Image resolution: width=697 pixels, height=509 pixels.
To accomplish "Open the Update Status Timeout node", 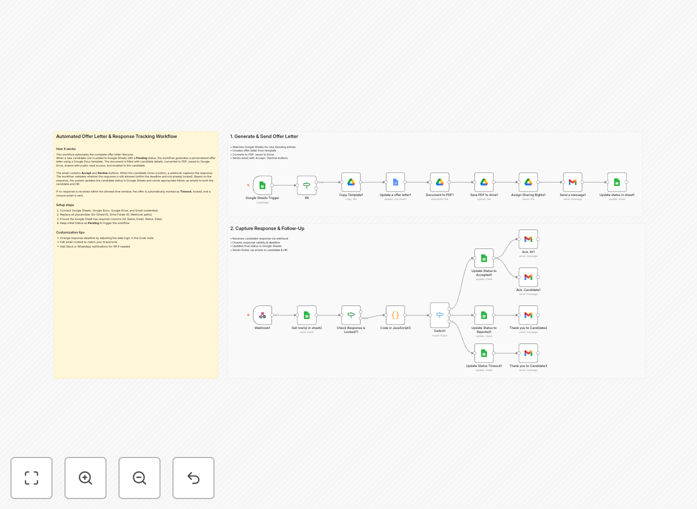I will [x=484, y=353].
